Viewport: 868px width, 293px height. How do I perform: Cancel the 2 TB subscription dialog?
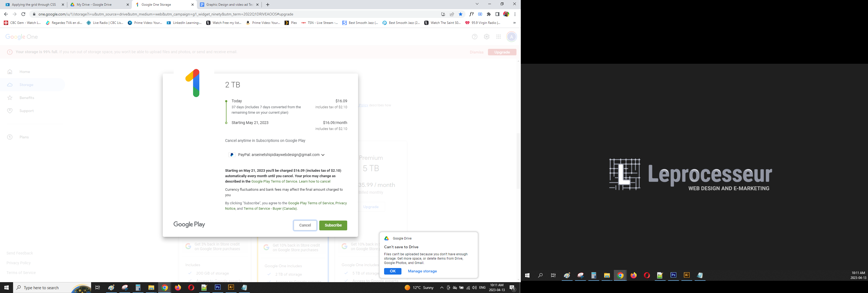[x=305, y=225]
